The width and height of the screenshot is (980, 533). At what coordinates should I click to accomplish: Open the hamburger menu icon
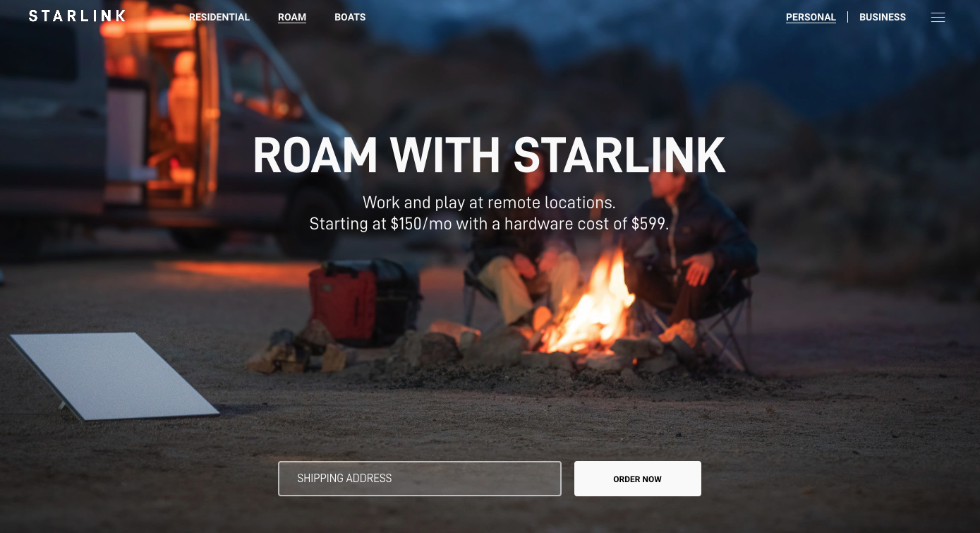[938, 18]
